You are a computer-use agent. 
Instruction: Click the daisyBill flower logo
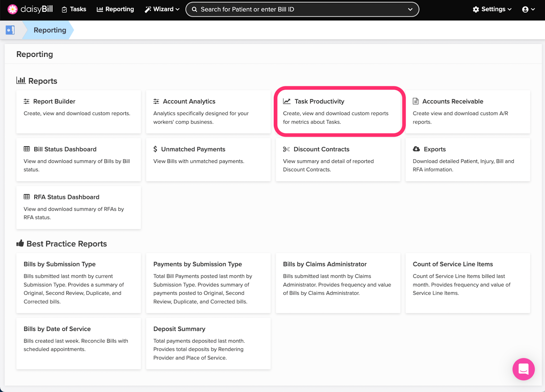[x=13, y=9]
